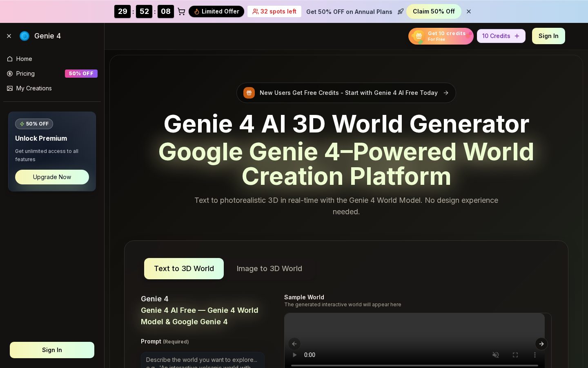Open the Pricing sidebar item

[x=52, y=74]
